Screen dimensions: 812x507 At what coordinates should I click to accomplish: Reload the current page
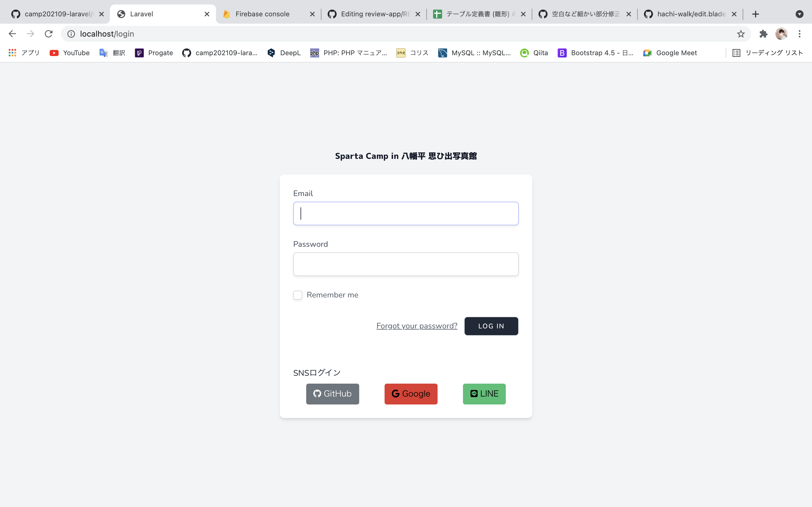click(48, 34)
